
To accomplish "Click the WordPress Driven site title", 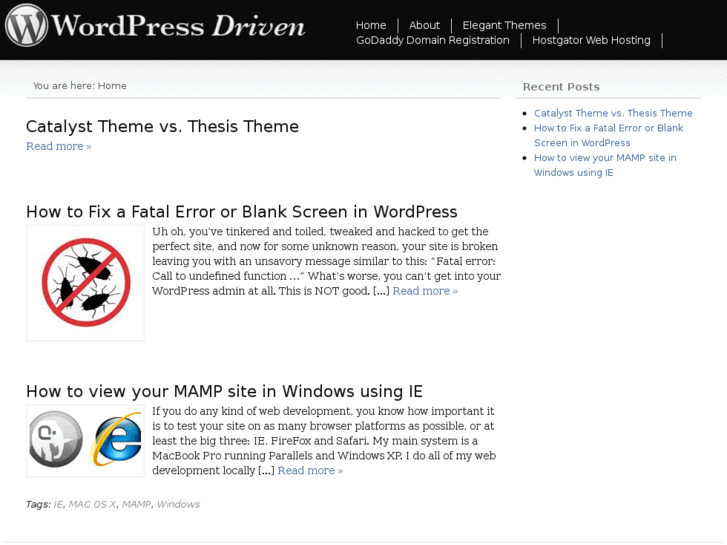I will tap(178, 26).
